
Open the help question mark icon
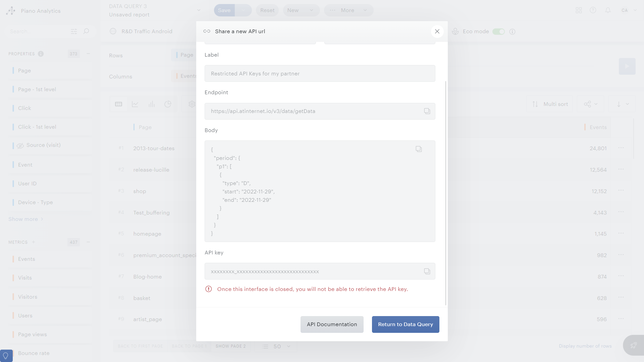(x=593, y=10)
